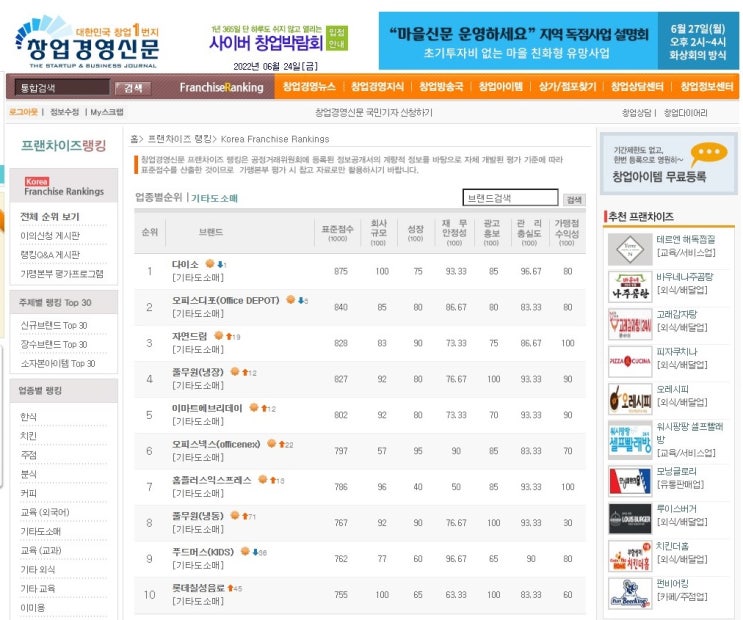
Task: Open the 자연드림 brand entry
Action: (190, 336)
